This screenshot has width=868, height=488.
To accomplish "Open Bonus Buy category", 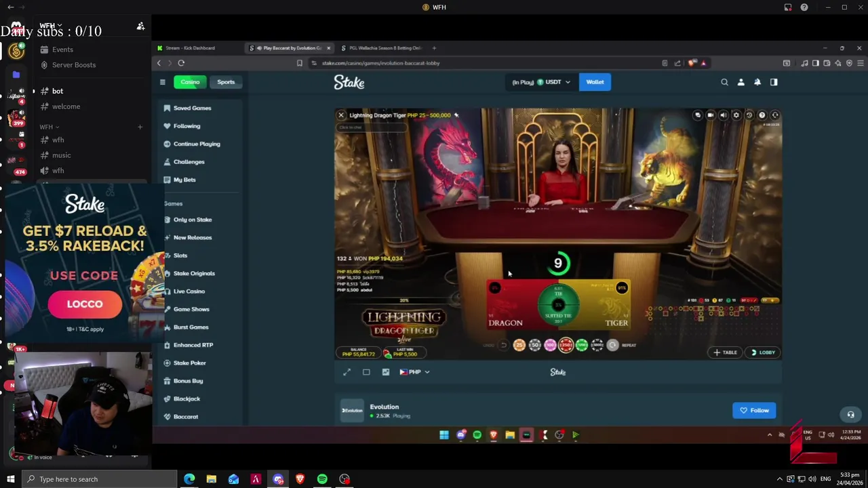I will coord(188,381).
